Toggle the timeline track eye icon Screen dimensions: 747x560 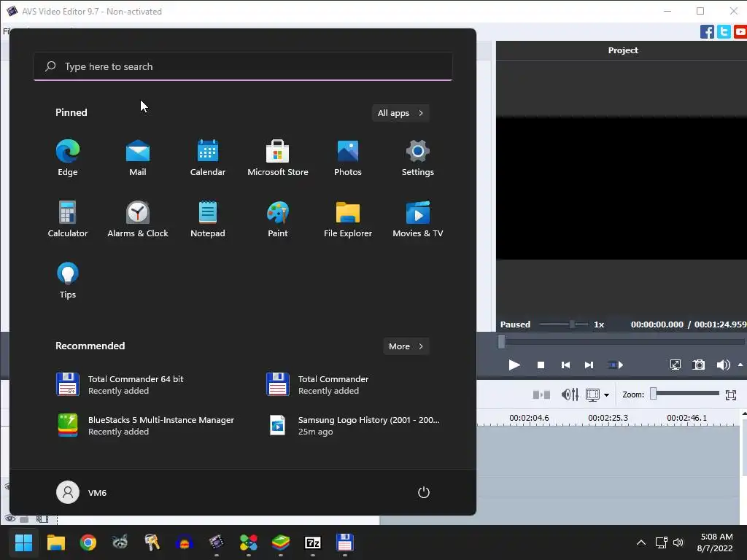click(10, 518)
